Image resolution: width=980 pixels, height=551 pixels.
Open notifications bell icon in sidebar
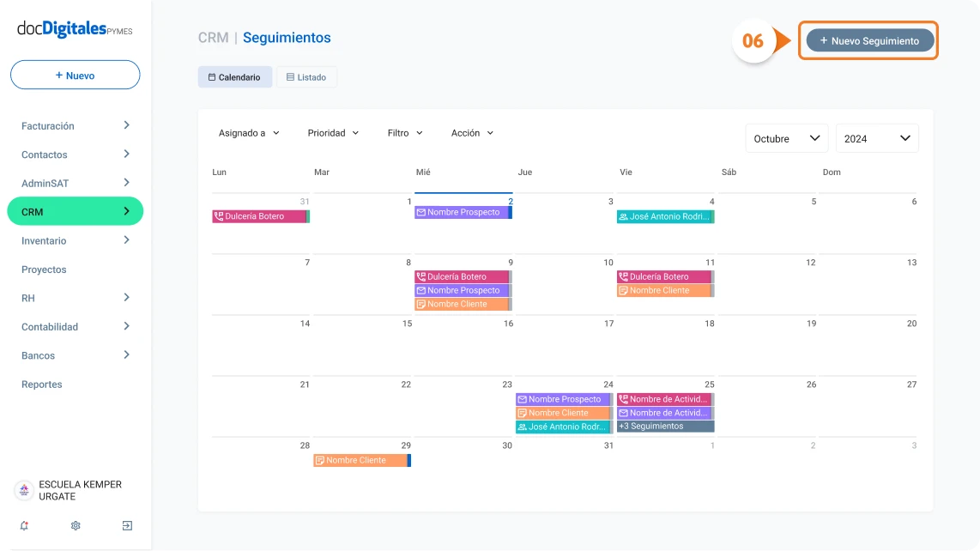coord(24,526)
